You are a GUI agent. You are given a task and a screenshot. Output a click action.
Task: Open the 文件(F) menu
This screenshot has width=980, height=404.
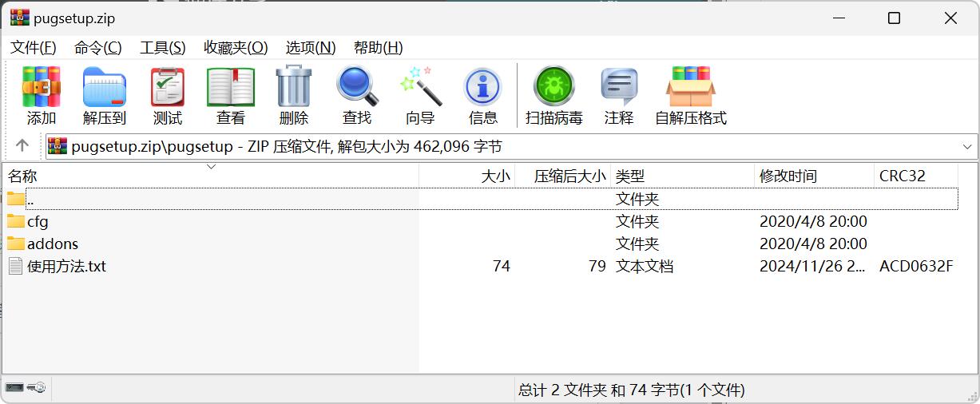(x=34, y=48)
